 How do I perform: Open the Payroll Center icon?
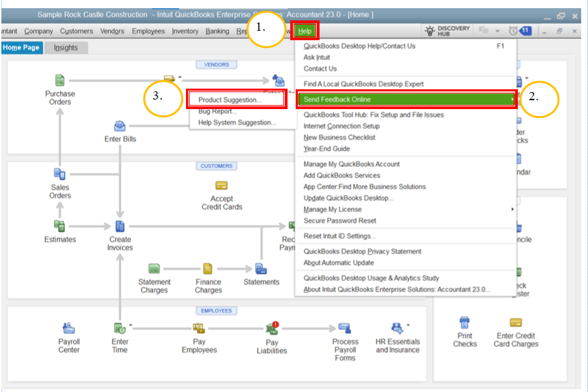coord(69,328)
